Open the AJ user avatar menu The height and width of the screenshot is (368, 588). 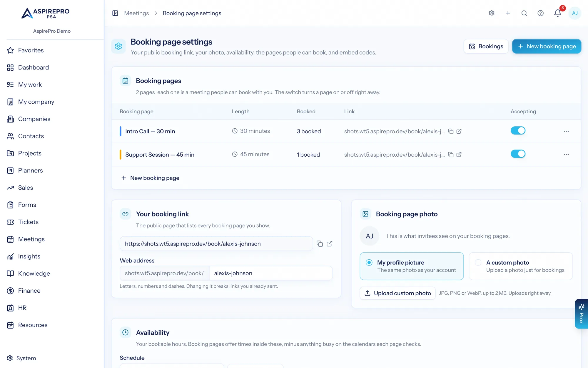coord(575,13)
